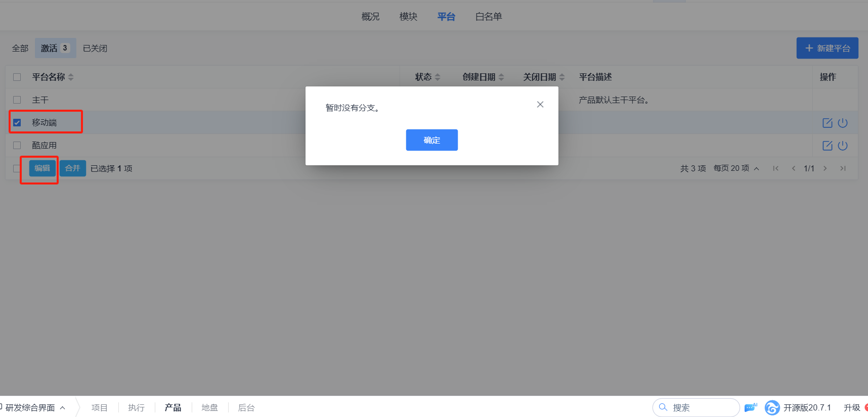Open 地盘 in the bottom navigation
868x417 pixels.
(210, 407)
